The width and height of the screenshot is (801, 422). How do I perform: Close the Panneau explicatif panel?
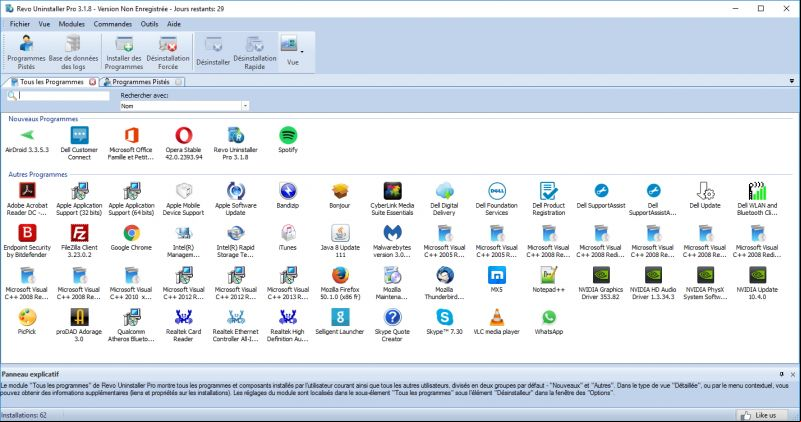(793, 374)
